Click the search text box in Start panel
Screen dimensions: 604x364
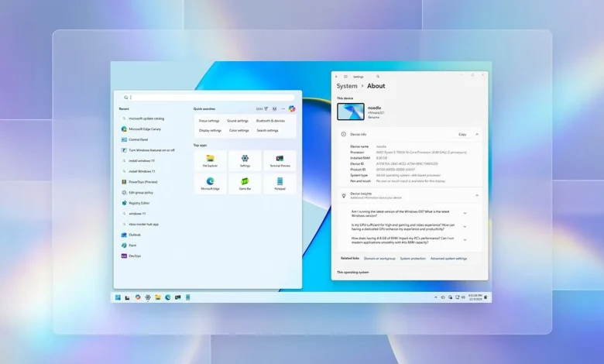click(208, 98)
